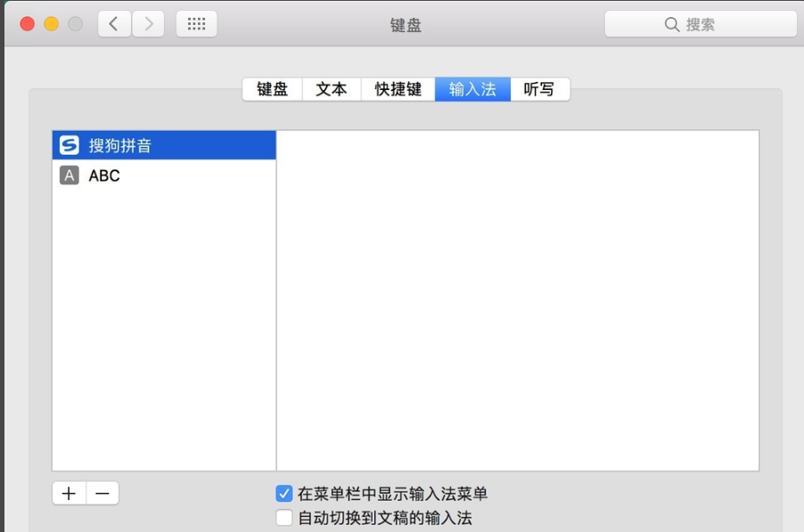Select 搜狗拼音 in the input source list
This screenshot has height=532, width=804.
tap(134, 143)
